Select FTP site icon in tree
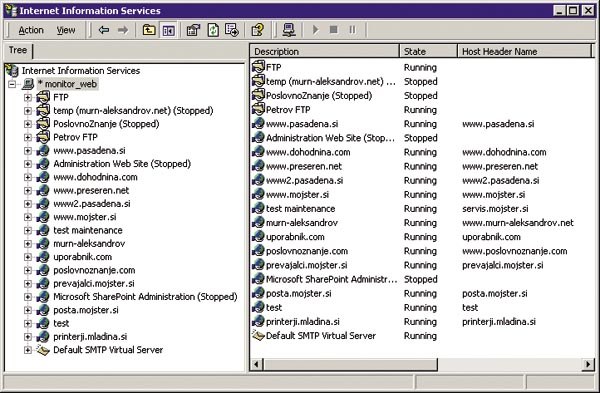Screen dimensions: 600x393 43,97
